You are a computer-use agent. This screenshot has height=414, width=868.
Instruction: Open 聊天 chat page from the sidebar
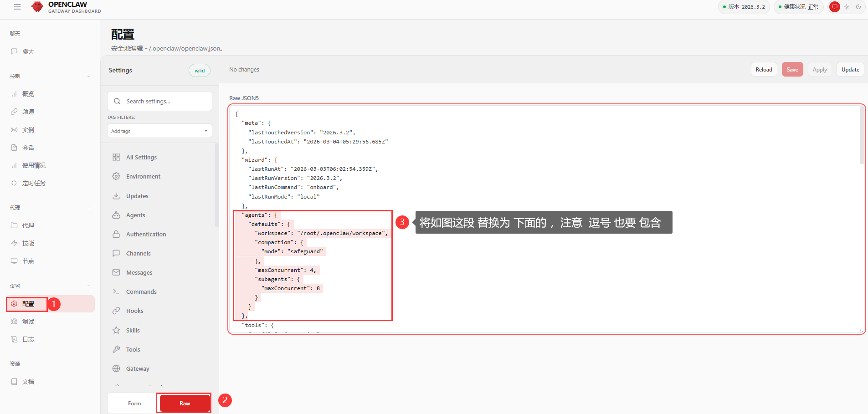click(x=28, y=51)
